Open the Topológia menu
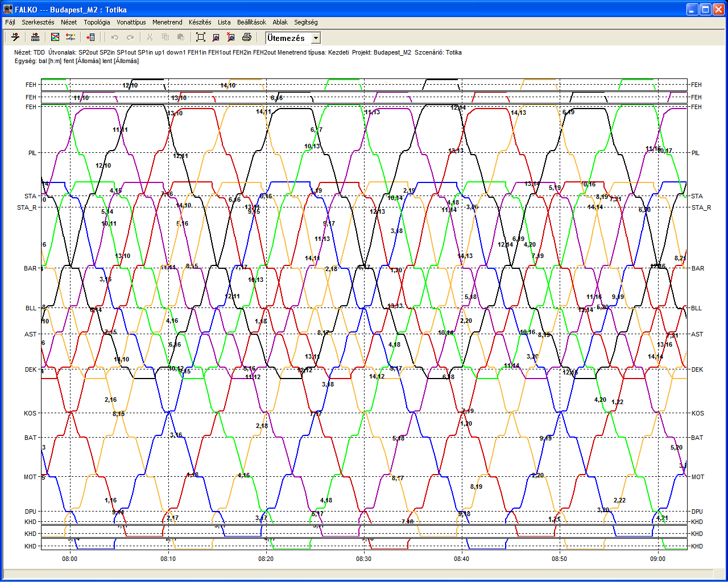The height and width of the screenshot is (582, 728). (97, 22)
